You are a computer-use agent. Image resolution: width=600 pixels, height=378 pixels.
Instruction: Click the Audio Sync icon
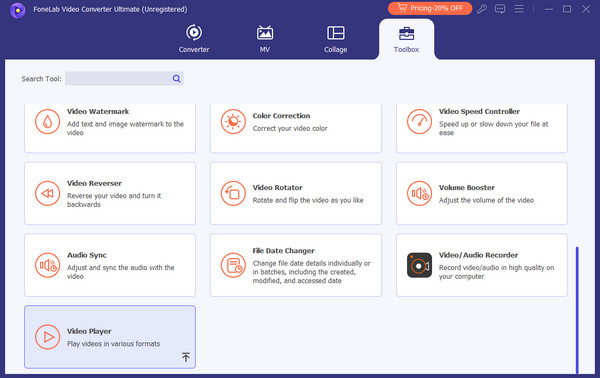pyautogui.click(x=47, y=265)
